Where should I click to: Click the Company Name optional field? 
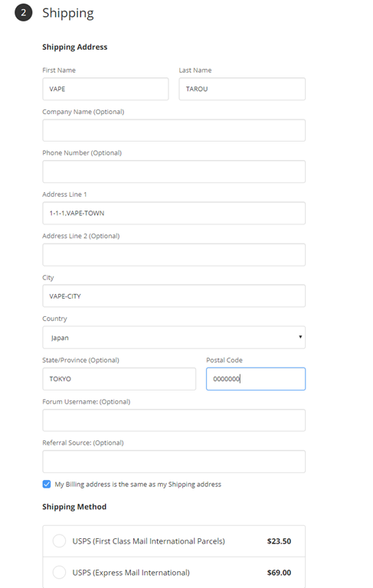click(174, 130)
